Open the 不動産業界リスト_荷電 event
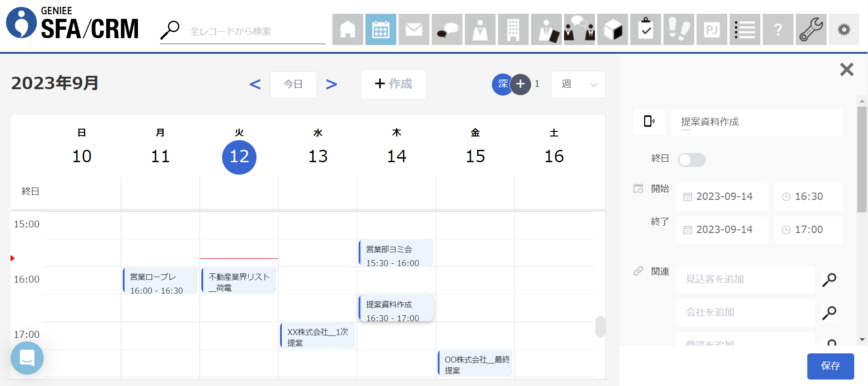Screen dimensions: 868x386 pyautogui.click(x=239, y=280)
